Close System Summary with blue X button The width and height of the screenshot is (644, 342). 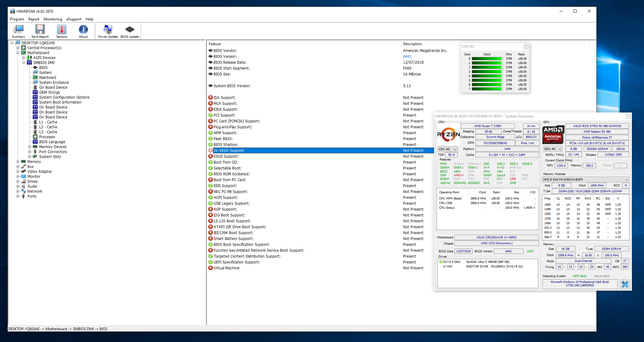click(625, 284)
